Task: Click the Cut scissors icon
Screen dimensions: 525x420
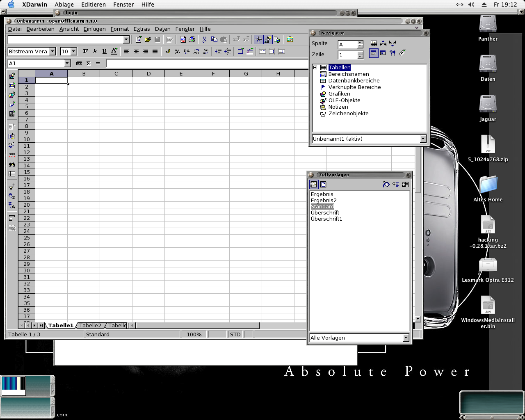Action: coord(204,40)
